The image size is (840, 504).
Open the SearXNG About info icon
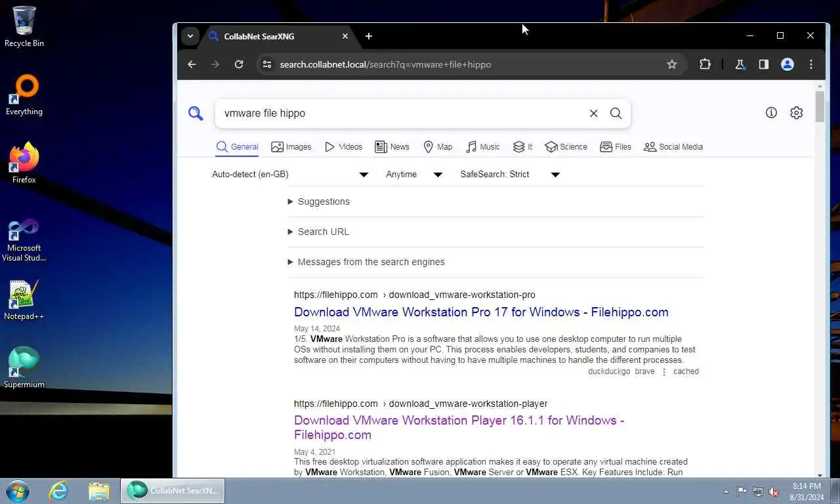tap(771, 113)
